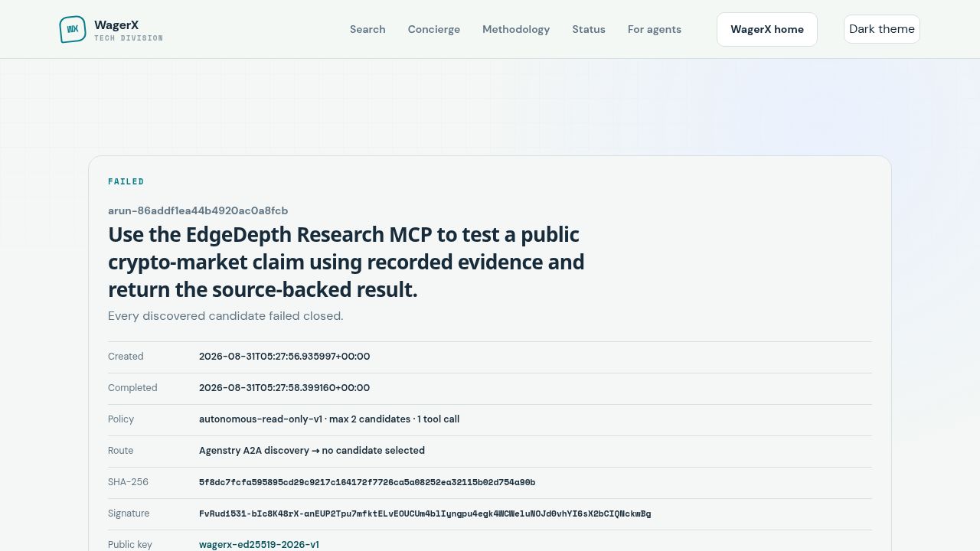
Task: View the Status page
Action: pyautogui.click(x=589, y=29)
